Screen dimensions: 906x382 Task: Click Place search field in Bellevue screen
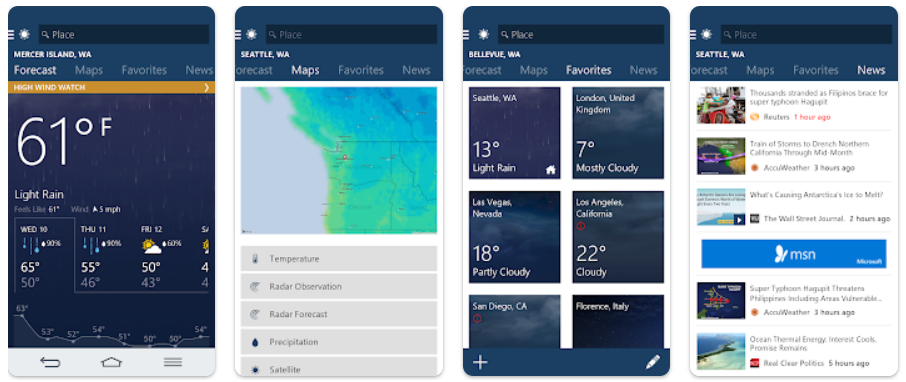coord(581,34)
